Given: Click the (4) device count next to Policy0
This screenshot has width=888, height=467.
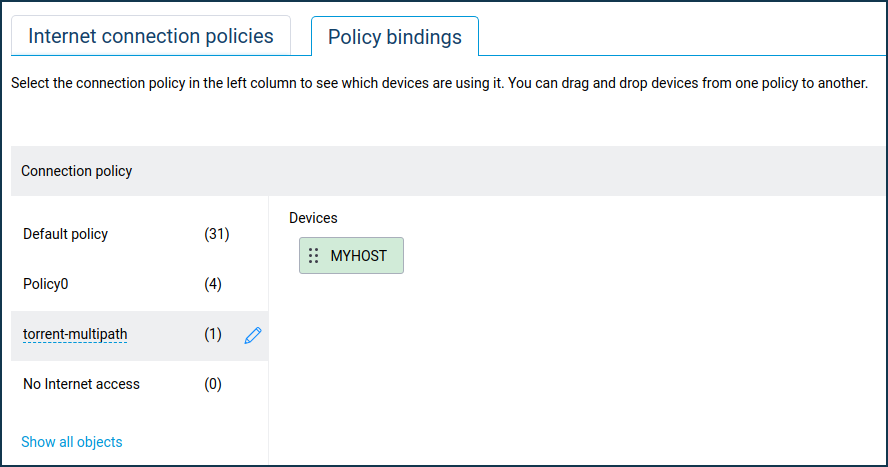Looking at the screenshot, I should point(212,284).
